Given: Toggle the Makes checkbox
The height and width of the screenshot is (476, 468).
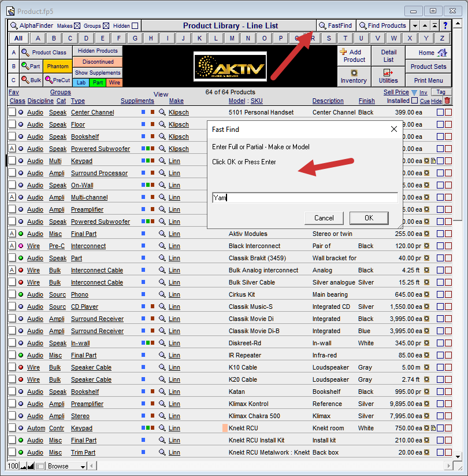Looking at the screenshot, I should pos(77,26).
